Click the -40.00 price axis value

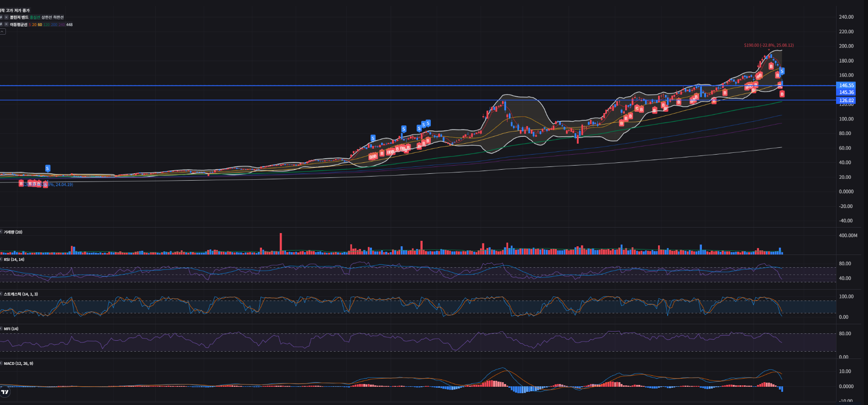[x=846, y=221]
